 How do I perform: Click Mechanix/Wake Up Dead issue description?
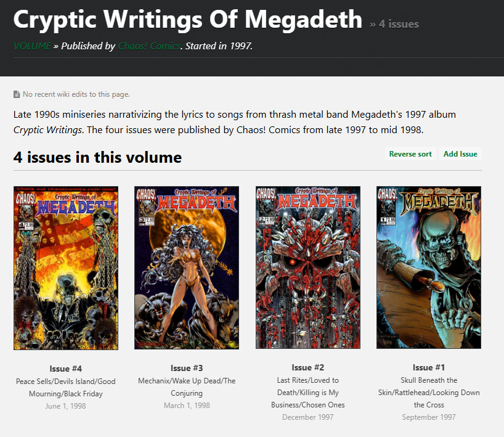(x=187, y=387)
